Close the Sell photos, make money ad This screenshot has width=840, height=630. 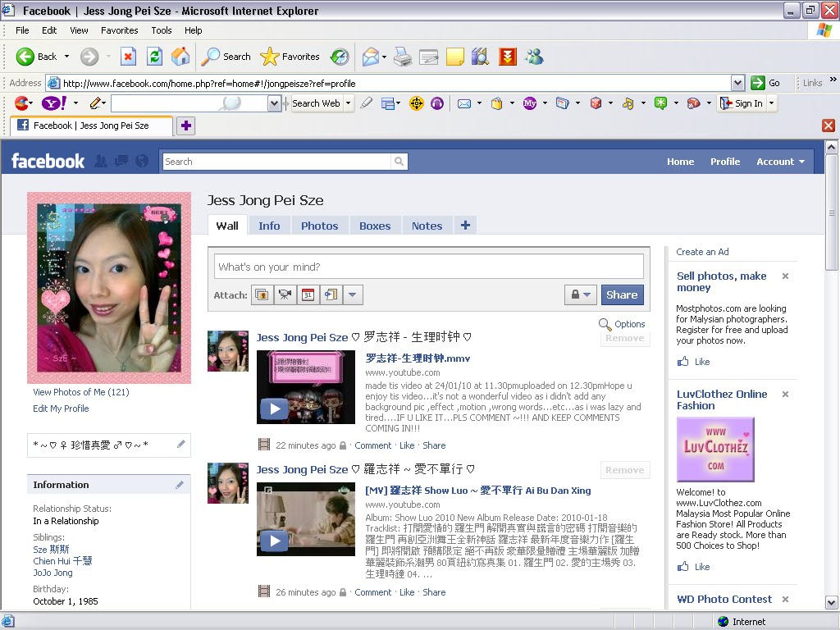tap(785, 276)
